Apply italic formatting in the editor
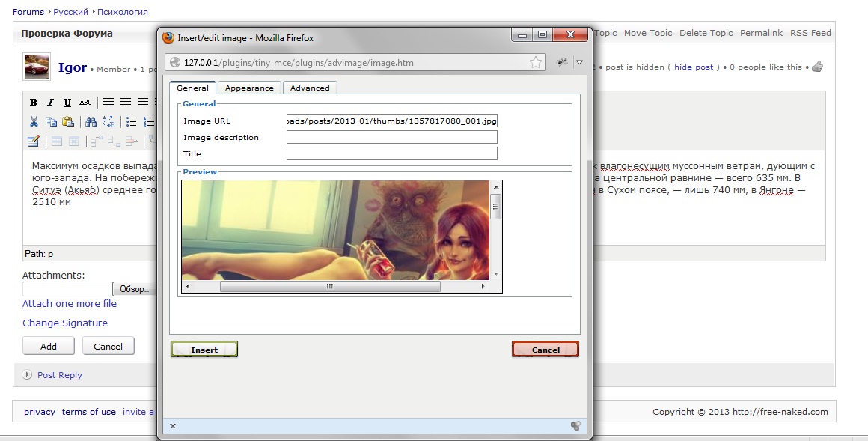The width and height of the screenshot is (868, 441). point(50,103)
